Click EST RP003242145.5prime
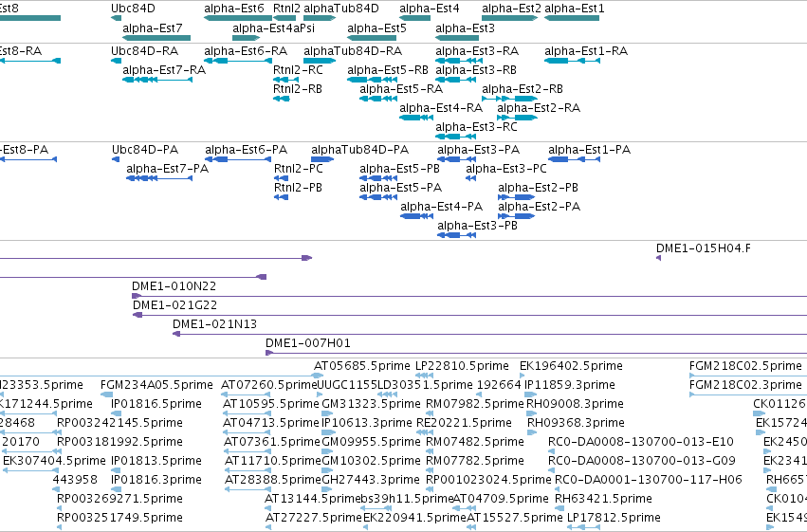Image resolution: width=807 pixels, height=532 pixels. [119, 424]
